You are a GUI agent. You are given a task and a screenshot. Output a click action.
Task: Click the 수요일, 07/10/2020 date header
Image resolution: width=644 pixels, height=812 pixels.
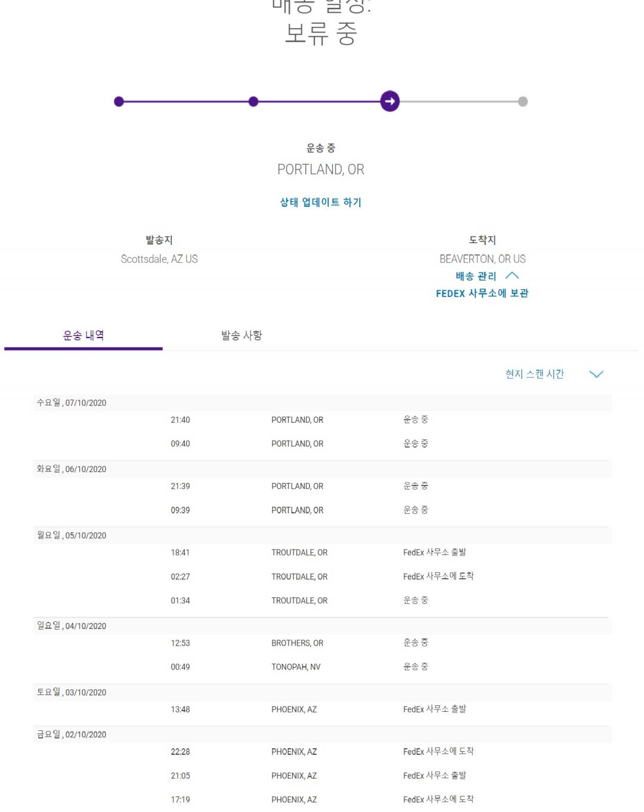[72, 403]
